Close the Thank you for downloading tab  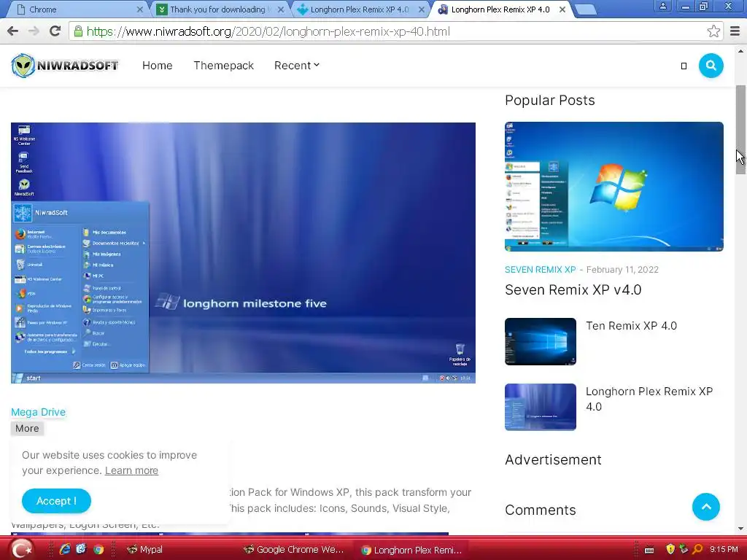[x=281, y=9]
